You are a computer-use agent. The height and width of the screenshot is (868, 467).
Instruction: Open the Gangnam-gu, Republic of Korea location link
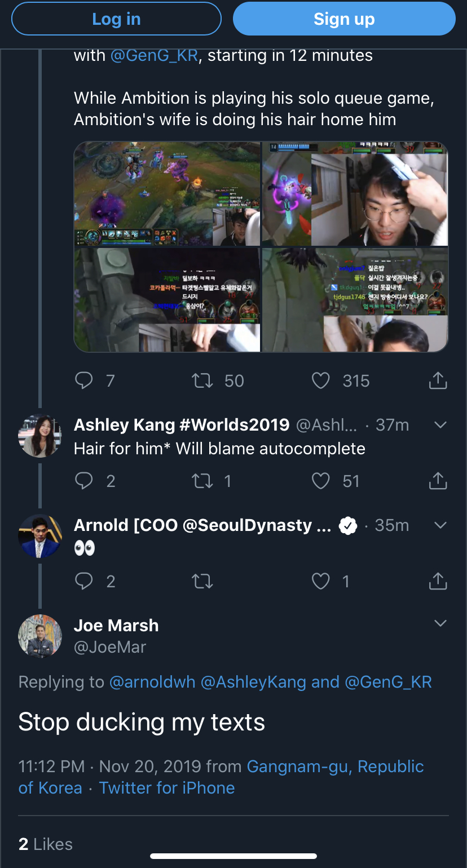tap(335, 767)
